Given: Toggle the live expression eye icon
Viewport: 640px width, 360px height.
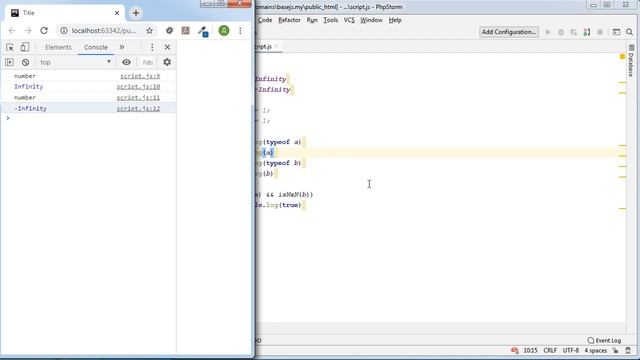Looking at the screenshot, I should pos(127,62).
